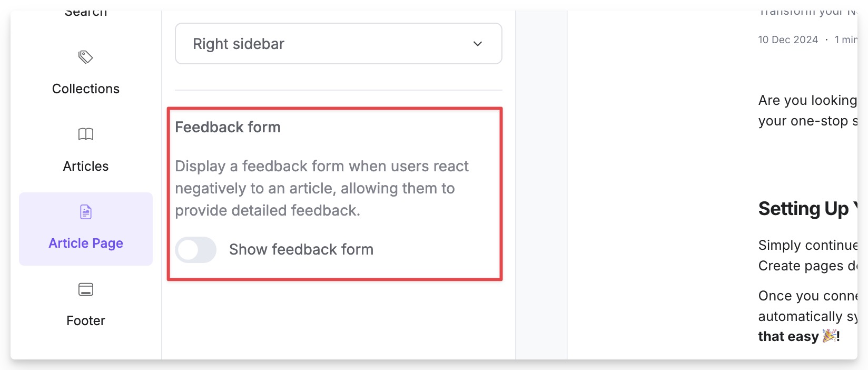Click the feedback form description text

pos(322,188)
